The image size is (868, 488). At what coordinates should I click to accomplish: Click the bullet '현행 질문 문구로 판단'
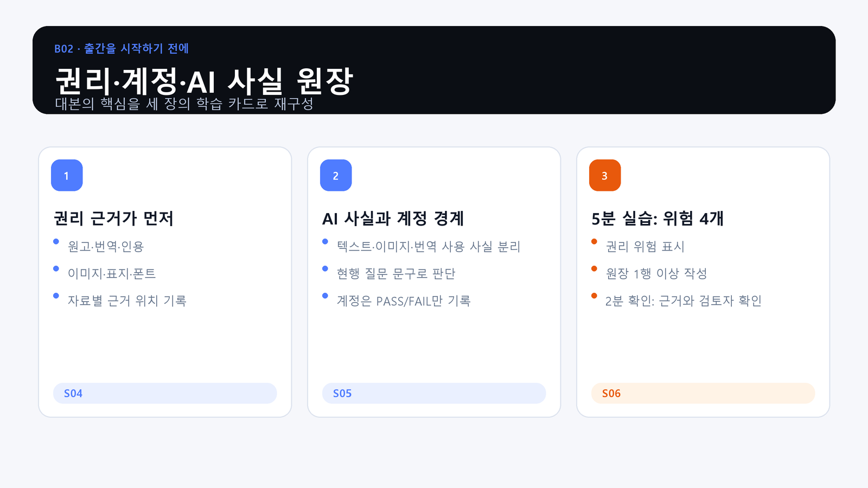point(396,273)
